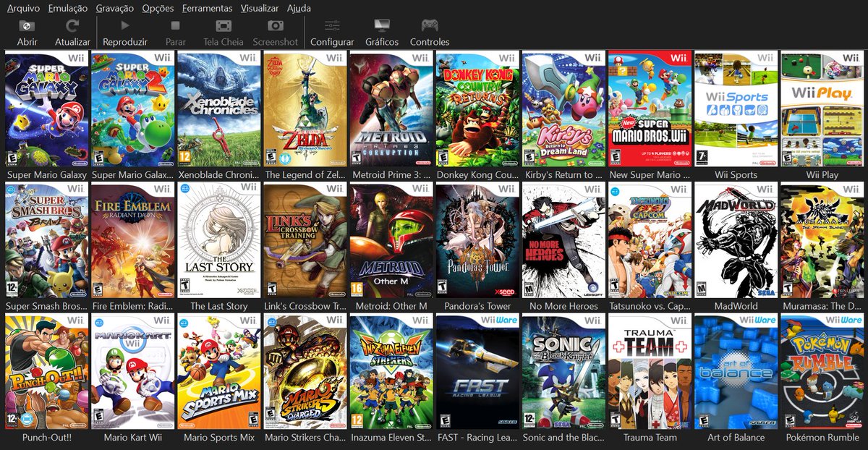Open the Visualizar menu
The image size is (868, 450).
(x=260, y=8)
